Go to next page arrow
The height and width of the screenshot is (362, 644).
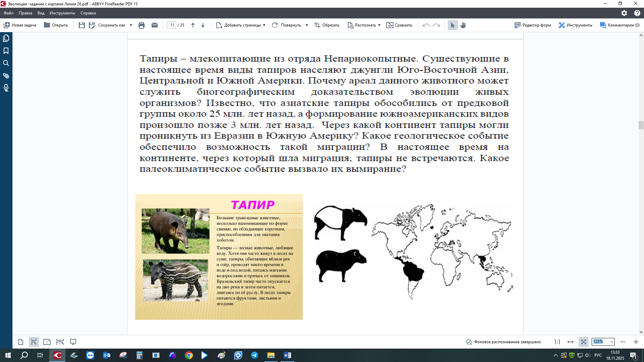point(203,25)
